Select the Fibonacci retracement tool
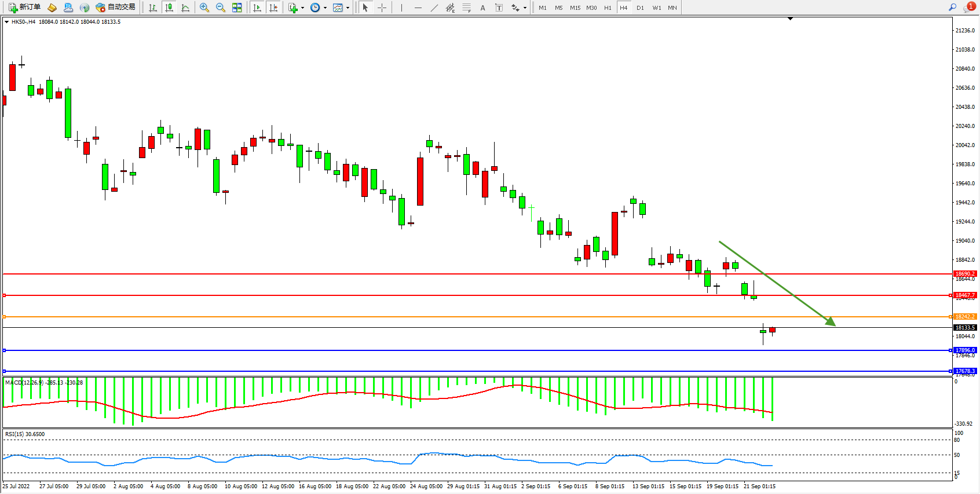The height and width of the screenshot is (494, 980). 466,8
